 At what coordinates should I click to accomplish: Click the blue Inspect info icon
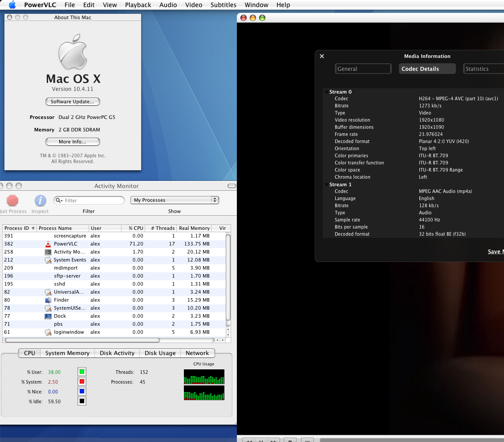tap(40, 201)
